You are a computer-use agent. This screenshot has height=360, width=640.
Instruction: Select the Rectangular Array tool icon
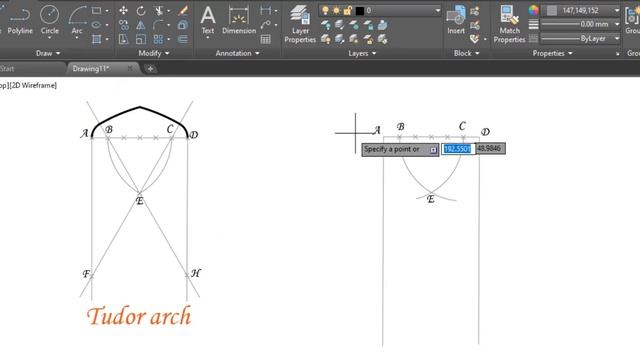[x=158, y=39]
